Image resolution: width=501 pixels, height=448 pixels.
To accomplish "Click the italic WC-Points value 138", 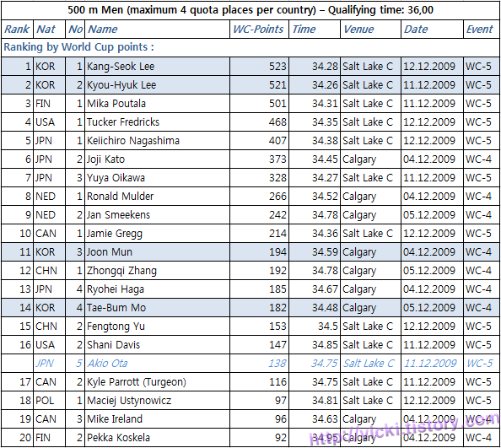I will click(277, 363).
